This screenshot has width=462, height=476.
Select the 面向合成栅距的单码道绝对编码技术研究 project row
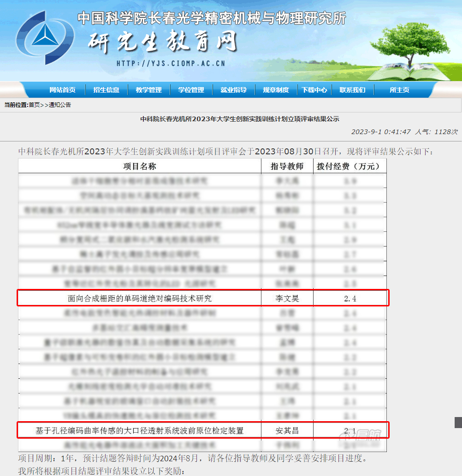pyautogui.click(x=140, y=299)
